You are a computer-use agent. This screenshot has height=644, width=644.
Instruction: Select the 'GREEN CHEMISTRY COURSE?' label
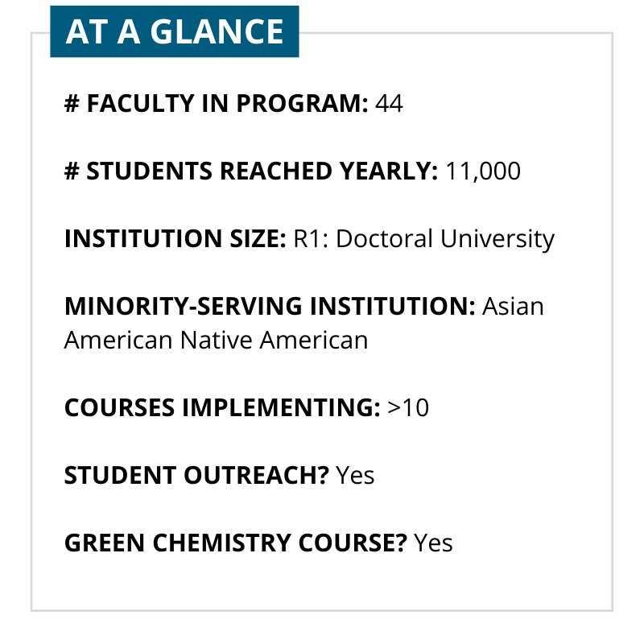pos(235,543)
